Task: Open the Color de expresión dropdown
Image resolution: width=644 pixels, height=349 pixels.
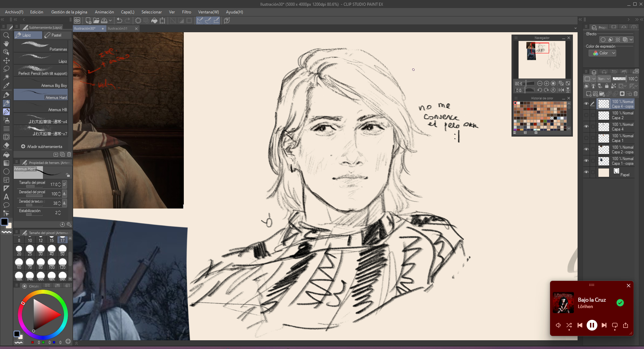Action: point(602,53)
